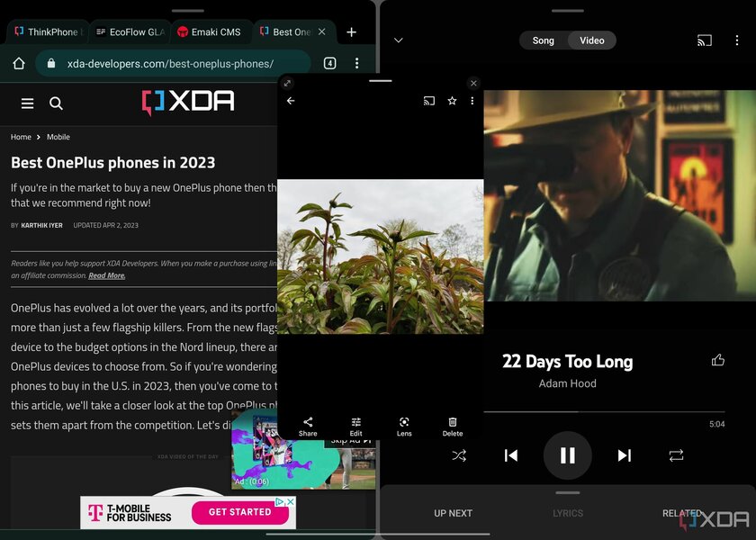Click artist name Adam Hood
Image resolution: width=756 pixels, height=540 pixels.
(x=568, y=383)
